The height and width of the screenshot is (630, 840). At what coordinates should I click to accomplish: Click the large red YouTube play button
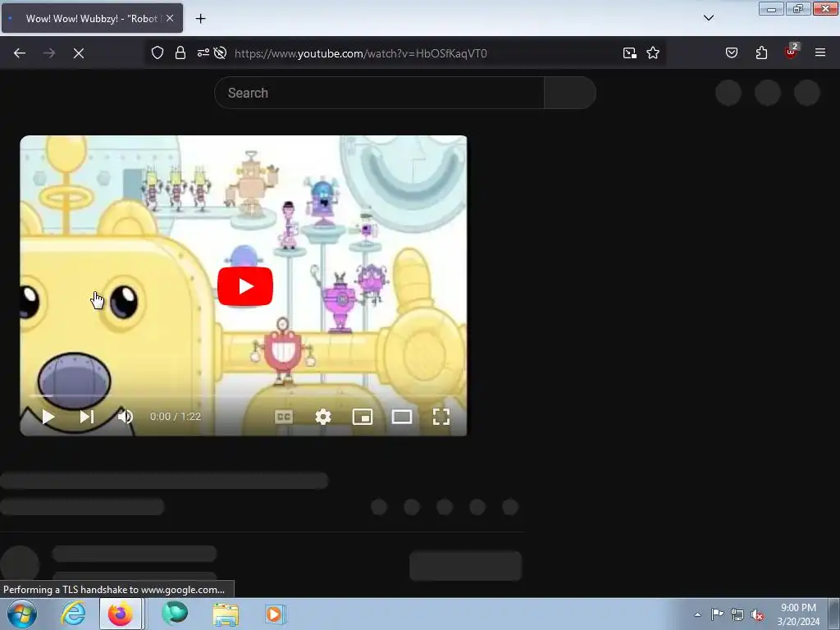click(244, 286)
